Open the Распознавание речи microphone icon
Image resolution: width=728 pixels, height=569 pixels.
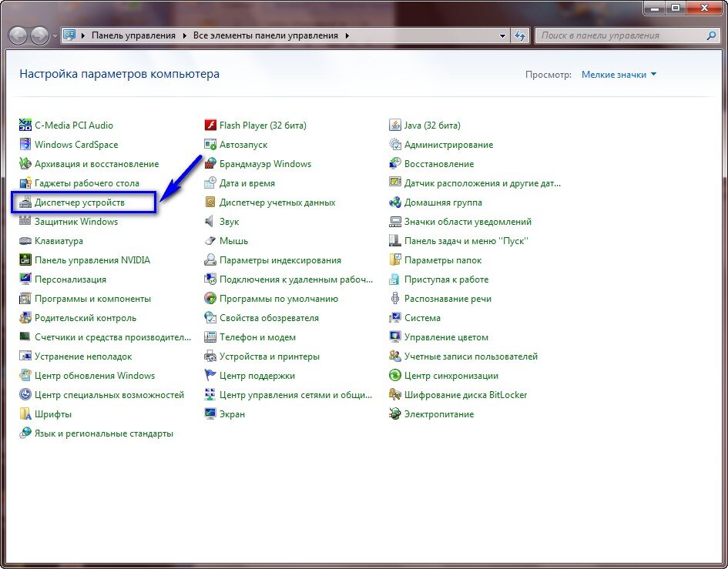coord(395,299)
